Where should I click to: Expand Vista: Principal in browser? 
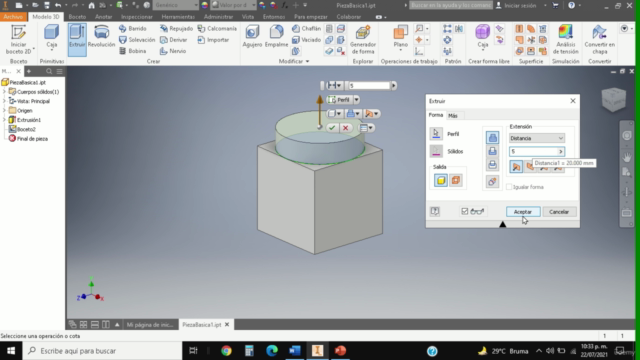point(4,101)
